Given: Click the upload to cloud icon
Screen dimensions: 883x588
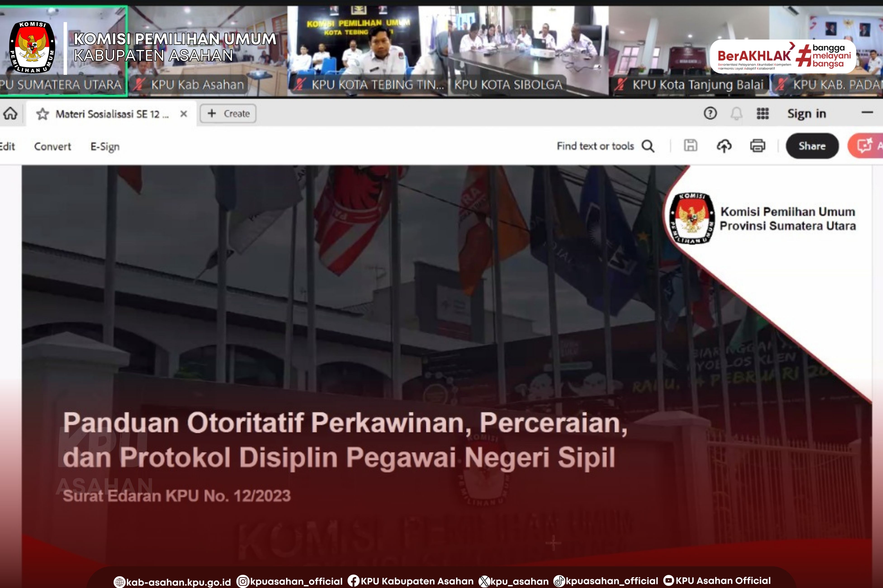Looking at the screenshot, I should click(x=724, y=146).
